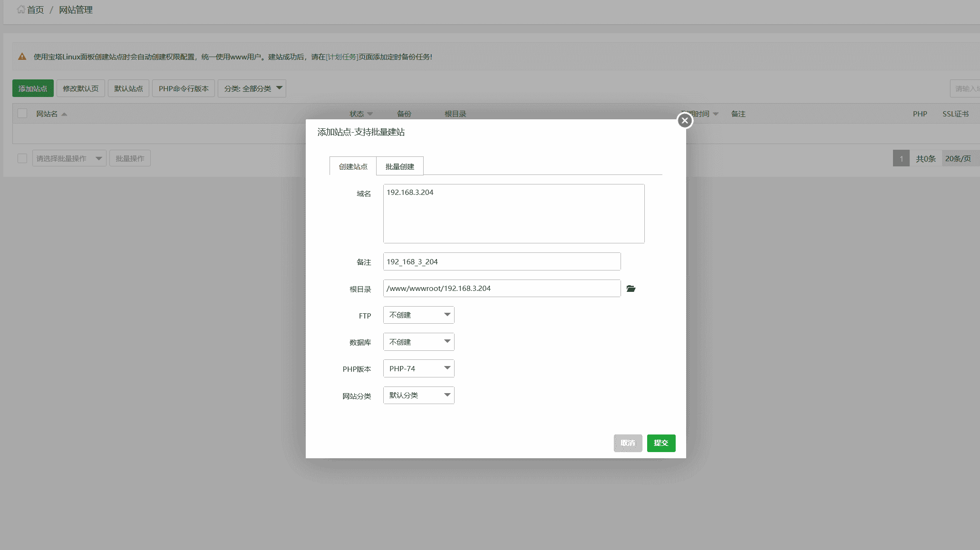Image resolution: width=980 pixels, height=550 pixels.
Task: Tick the select-all checkbox in table header
Action: click(x=22, y=114)
